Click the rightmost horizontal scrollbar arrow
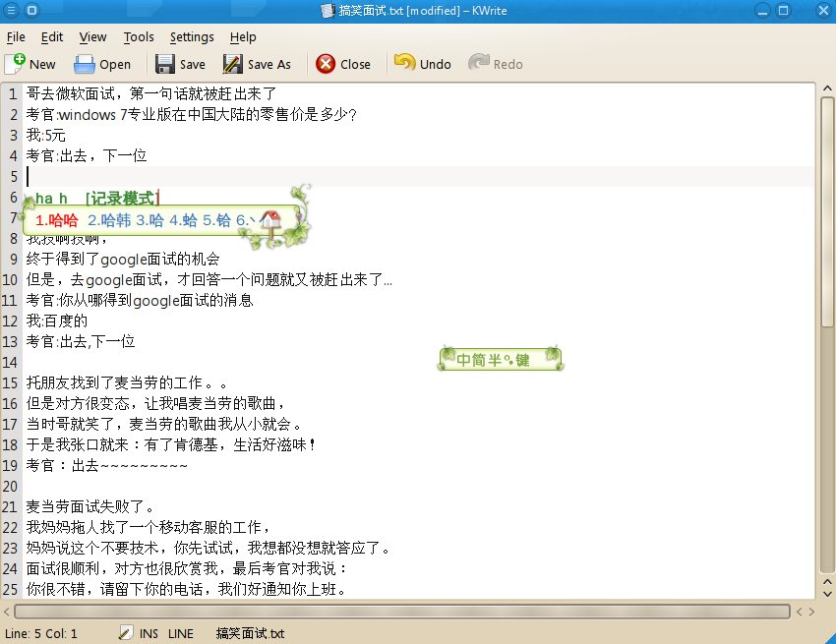The image size is (836, 644). [x=811, y=612]
